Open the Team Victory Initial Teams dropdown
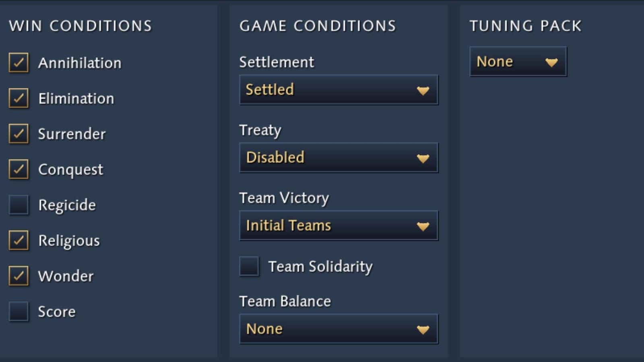 tap(338, 226)
